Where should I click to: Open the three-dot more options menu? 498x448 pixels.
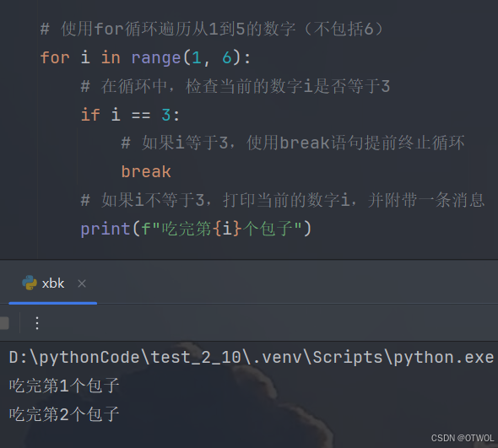tap(37, 323)
